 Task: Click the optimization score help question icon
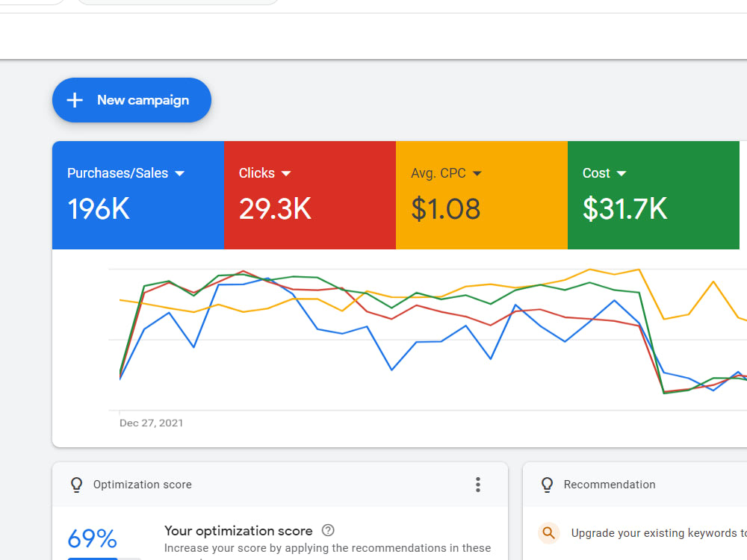(328, 530)
